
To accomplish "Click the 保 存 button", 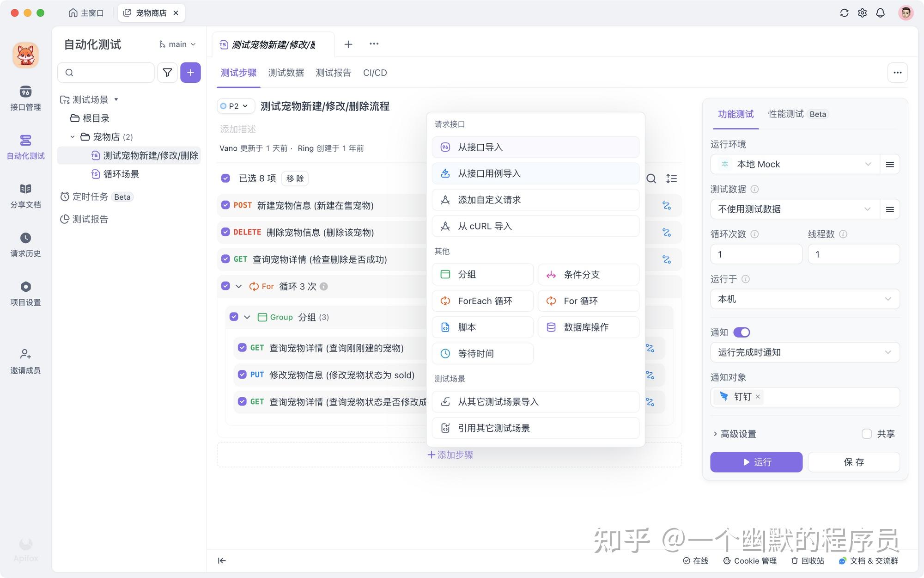I will coord(854,462).
